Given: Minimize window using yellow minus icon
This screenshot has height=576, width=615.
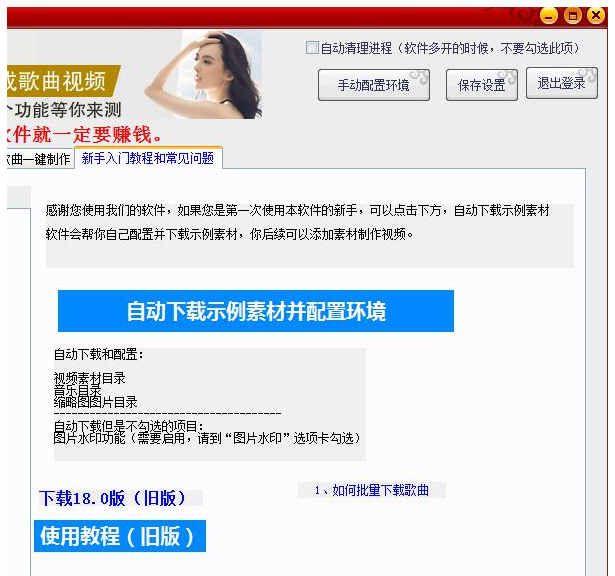Looking at the screenshot, I should click(548, 16).
